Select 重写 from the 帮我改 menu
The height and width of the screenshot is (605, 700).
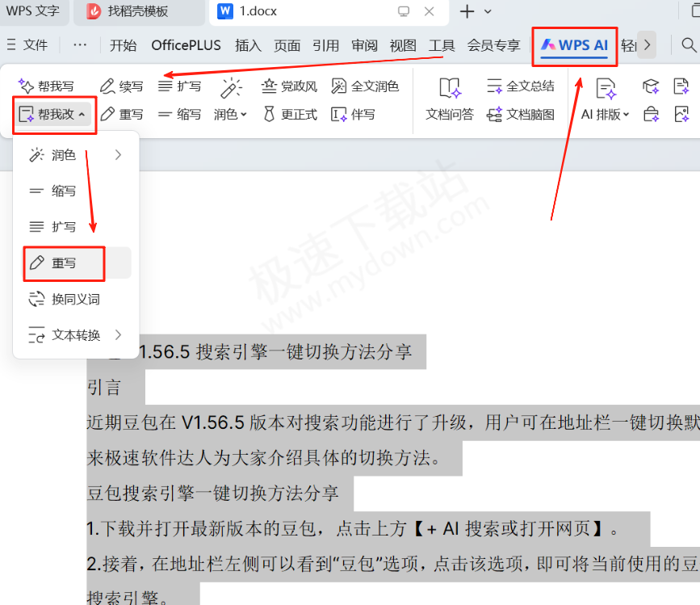63,263
